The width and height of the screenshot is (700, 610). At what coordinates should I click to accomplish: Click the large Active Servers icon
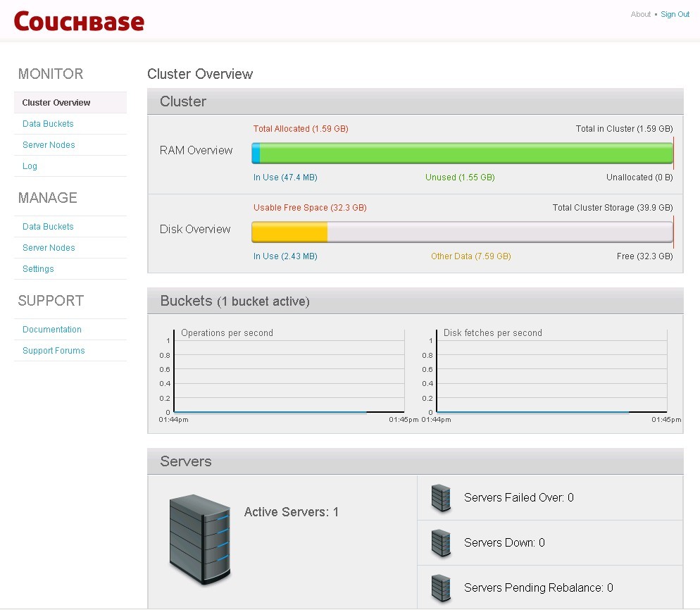coord(200,540)
